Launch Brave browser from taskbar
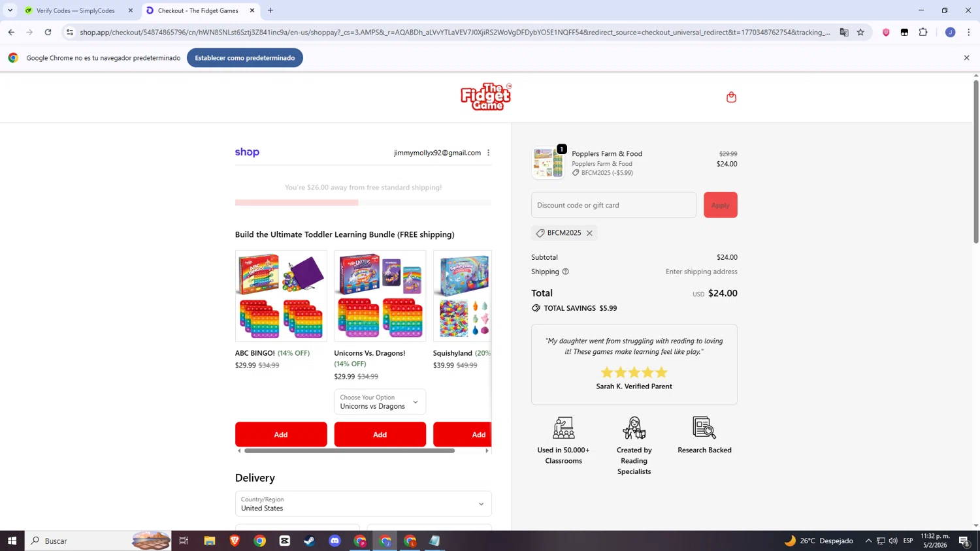Image resolution: width=980 pixels, height=551 pixels. [x=235, y=541]
